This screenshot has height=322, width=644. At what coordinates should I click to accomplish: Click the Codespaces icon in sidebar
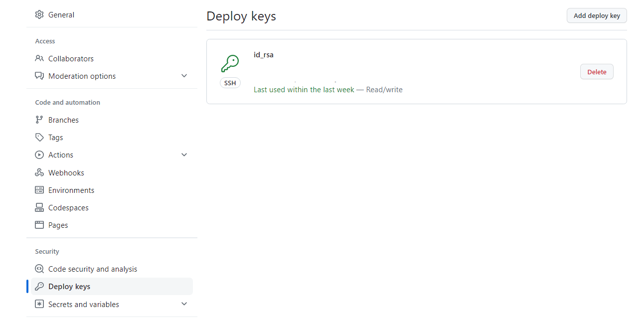pos(39,207)
